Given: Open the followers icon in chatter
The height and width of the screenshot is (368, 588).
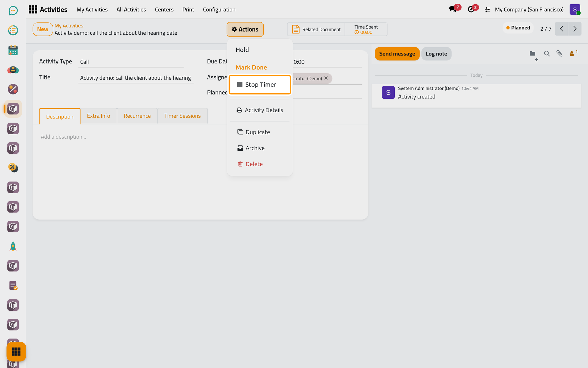Looking at the screenshot, I should point(573,54).
